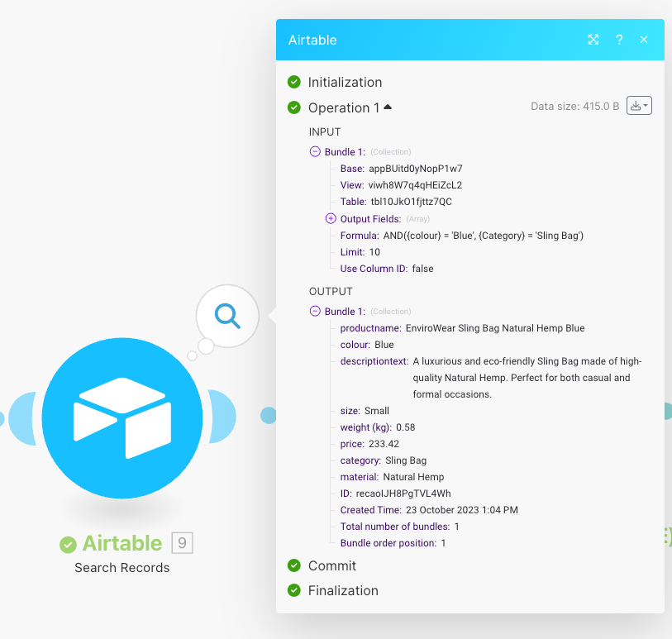Click the weight (kg) 0.58 value

coord(405,427)
